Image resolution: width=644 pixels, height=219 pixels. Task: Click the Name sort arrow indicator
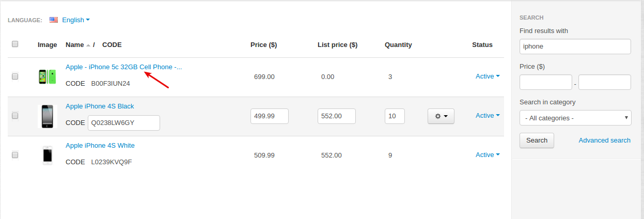[x=88, y=45]
